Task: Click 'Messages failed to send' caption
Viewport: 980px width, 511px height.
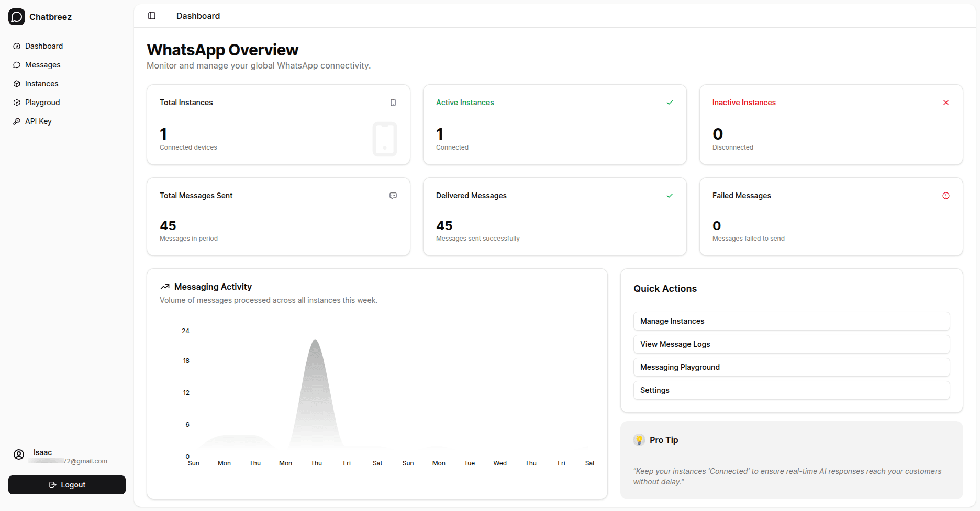Action: pyautogui.click(x=749, y=239)
